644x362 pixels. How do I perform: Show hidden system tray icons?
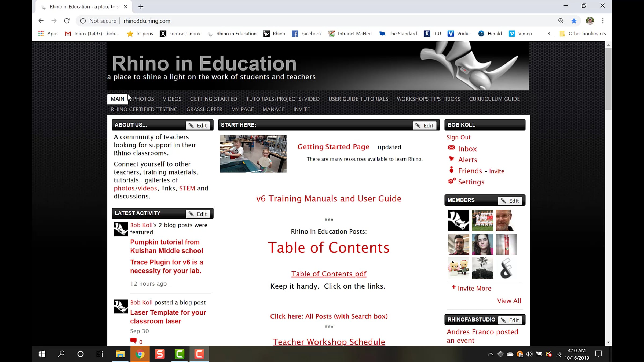coord(491,354)
